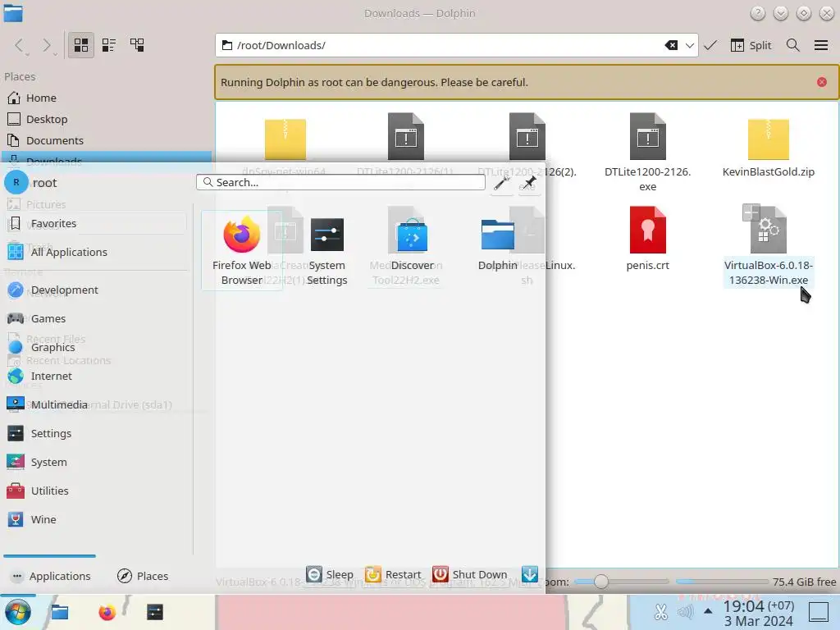Image resolution: width=840 pixels, height=630 pixels.
Task: Confirm the typed location with checkmark
Action: point(710,46)
